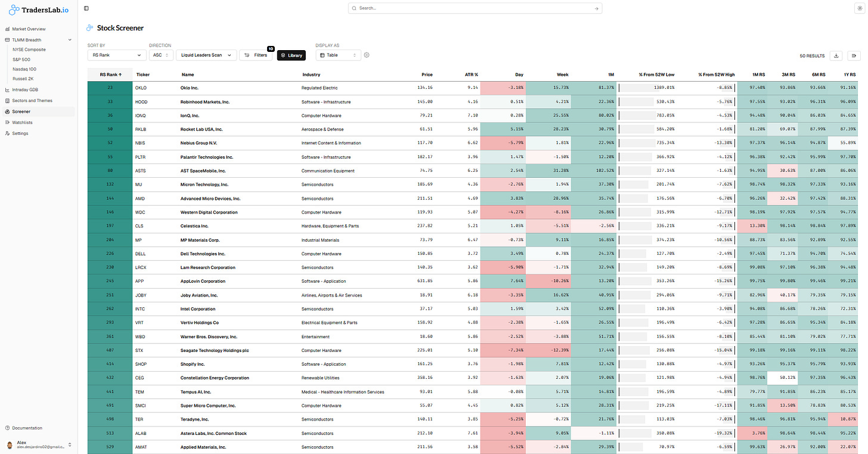Click the SHOP ticker cell
Image resolution: width=868 pixels, height=454 pixels.
tap(141, 364)
